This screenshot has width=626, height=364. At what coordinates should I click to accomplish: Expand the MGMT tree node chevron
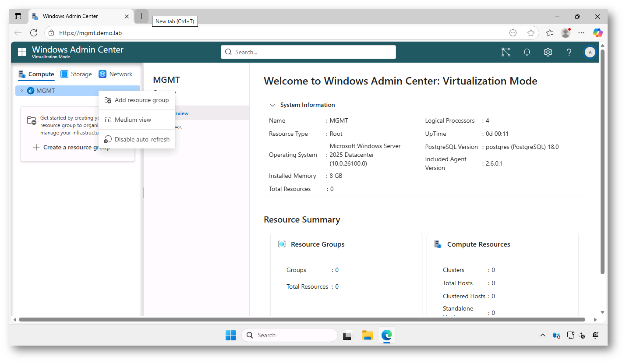21,91
